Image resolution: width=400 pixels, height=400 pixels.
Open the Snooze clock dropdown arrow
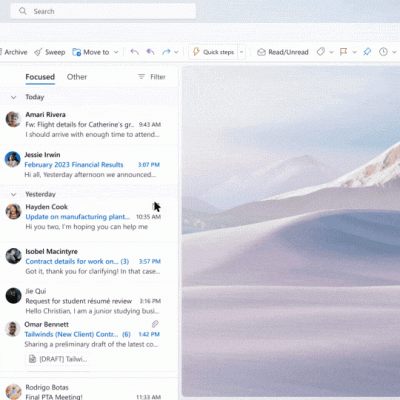[x=394, y=52]
